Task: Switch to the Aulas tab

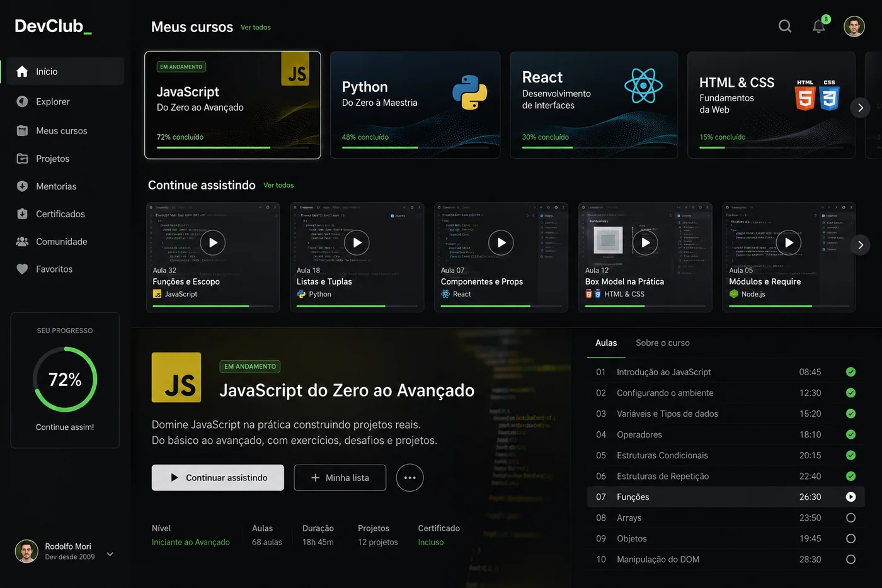Action: click(606, 342)
